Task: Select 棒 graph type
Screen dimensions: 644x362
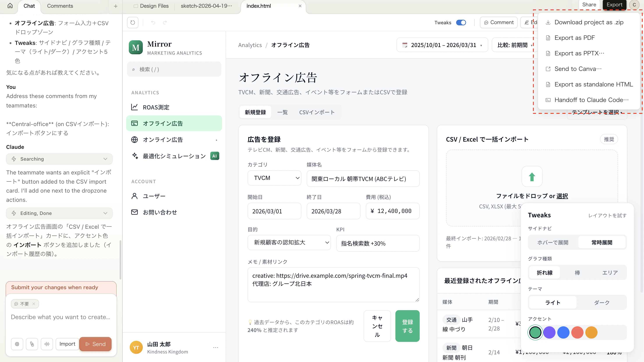Action: [x=577, y=272]
